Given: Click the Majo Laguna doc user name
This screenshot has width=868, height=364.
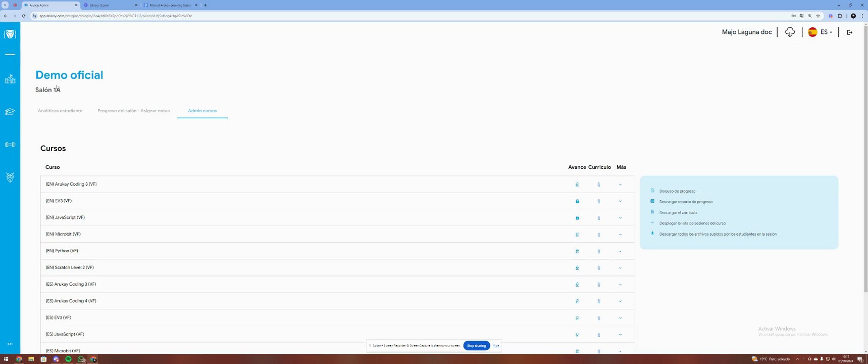Looking at the screenshot, I should (747, 32).
